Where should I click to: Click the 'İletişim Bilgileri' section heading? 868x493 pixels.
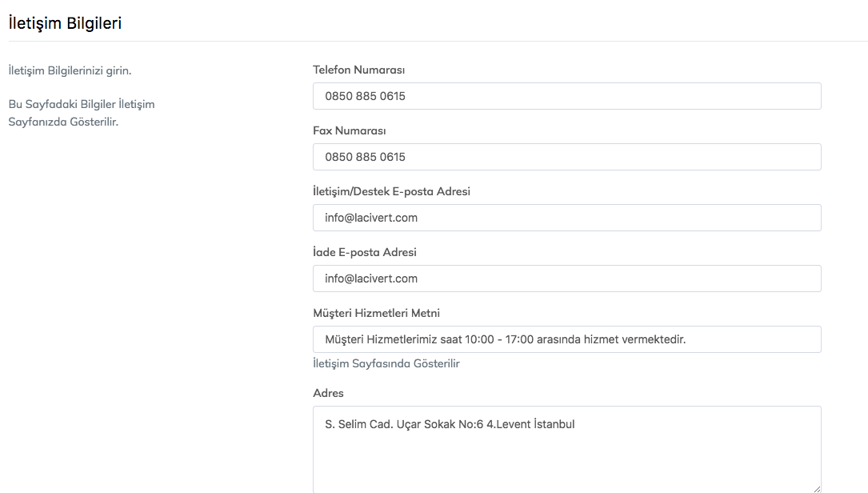click(65, 23)
